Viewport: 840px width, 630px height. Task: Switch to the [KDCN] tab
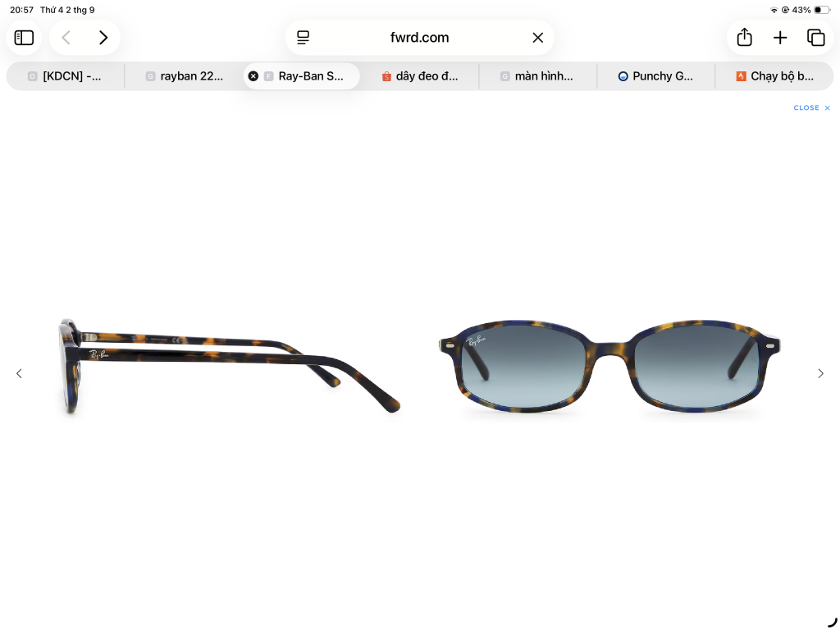tap(66, 76)
